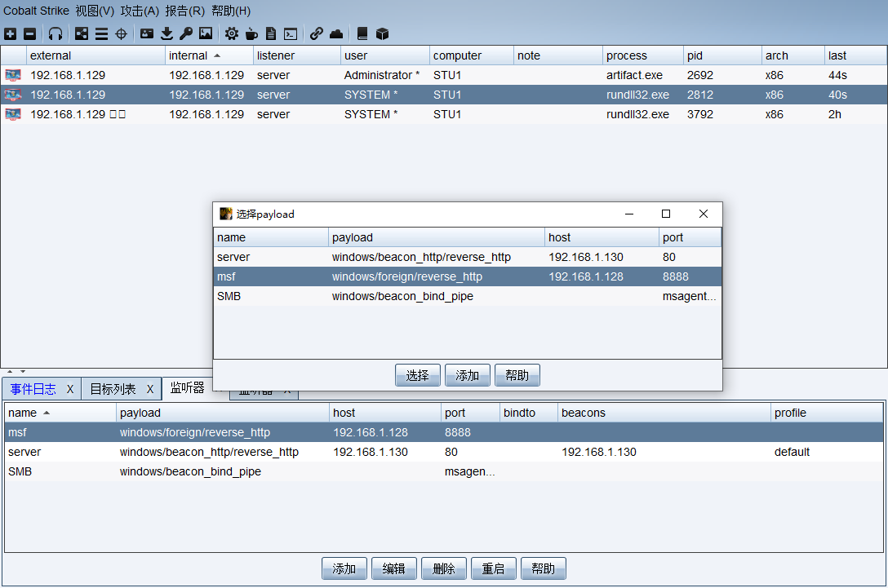Select the artifact.exe Administrator session row
Image resolution: width=888 pixels, height=588 pixels.
444,75
